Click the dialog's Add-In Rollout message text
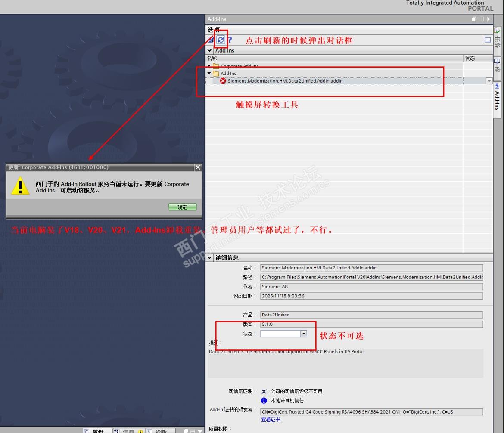504x433 pixels. click(112, 187)
